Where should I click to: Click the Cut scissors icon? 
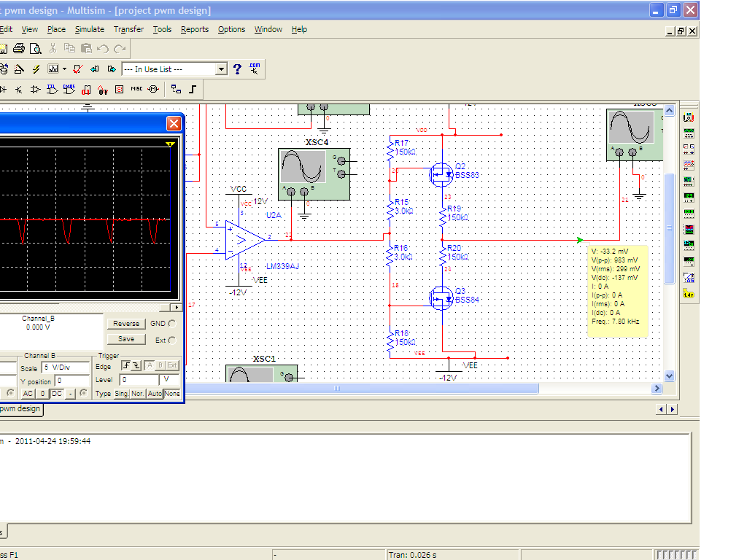coord(53,49)
